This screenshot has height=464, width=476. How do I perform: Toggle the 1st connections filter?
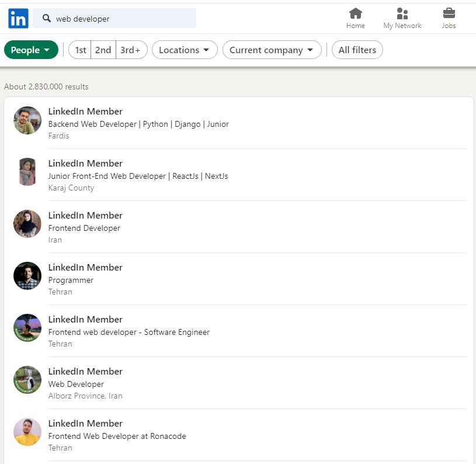tap(80, 50)
